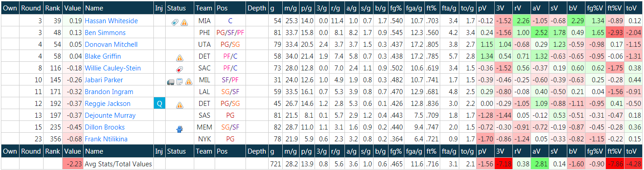Click the blue icon in Dillon Brooks' status
The height and width of the screenshot is (170, 644).
[x=179, y=128]
